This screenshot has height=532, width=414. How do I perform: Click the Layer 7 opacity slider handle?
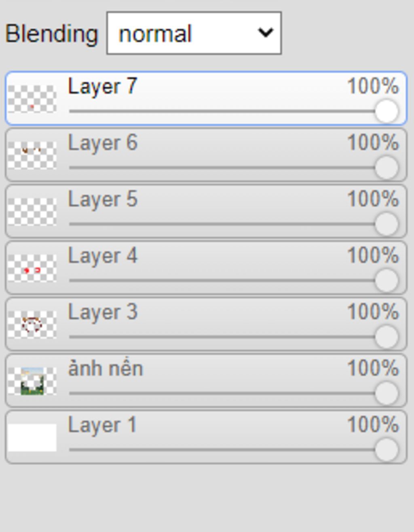387,111
